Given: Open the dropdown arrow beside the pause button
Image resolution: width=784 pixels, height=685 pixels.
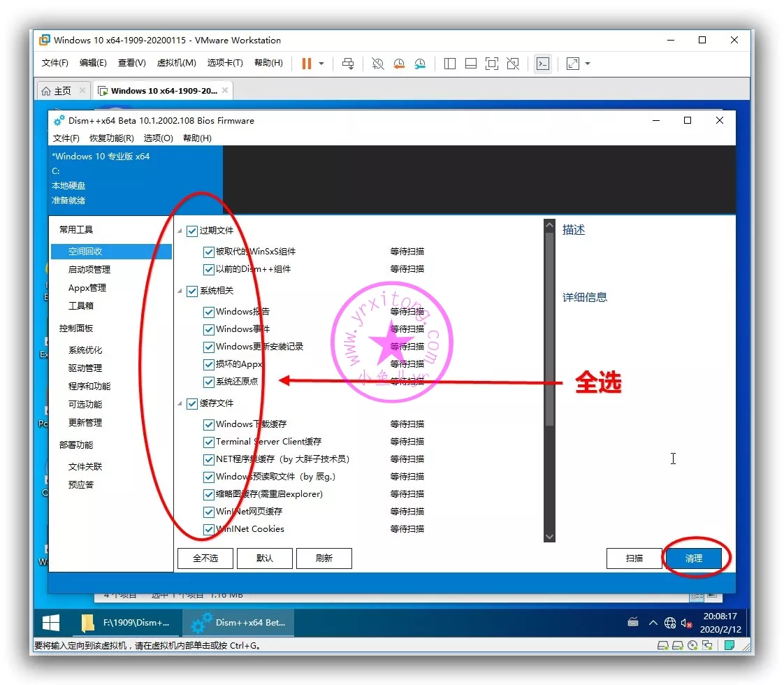Looking at the screenshot, I should 321,64.
